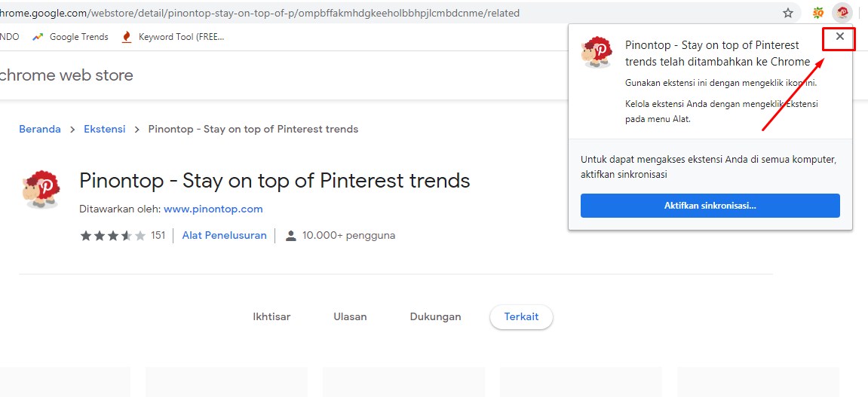The width and height of the screenshot is (868, 397).
Task: Open the SEOquake extension icon
Action: pos(817,13)
